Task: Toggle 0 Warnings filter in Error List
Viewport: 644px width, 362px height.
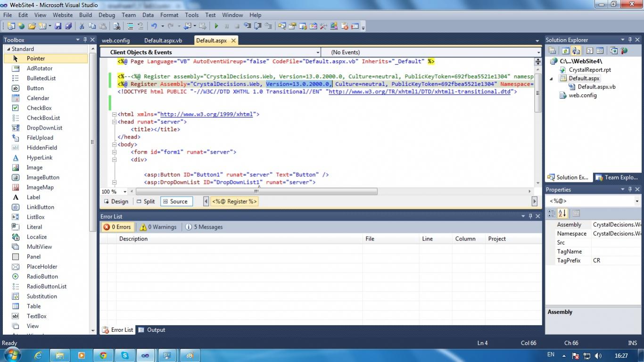Action: point(158,227)
